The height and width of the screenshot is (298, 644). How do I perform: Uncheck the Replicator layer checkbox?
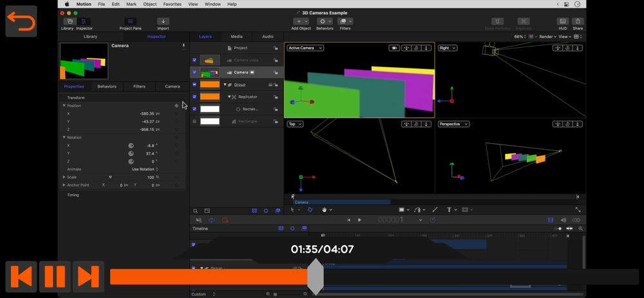pyautogui.click(x=194, y=97)
